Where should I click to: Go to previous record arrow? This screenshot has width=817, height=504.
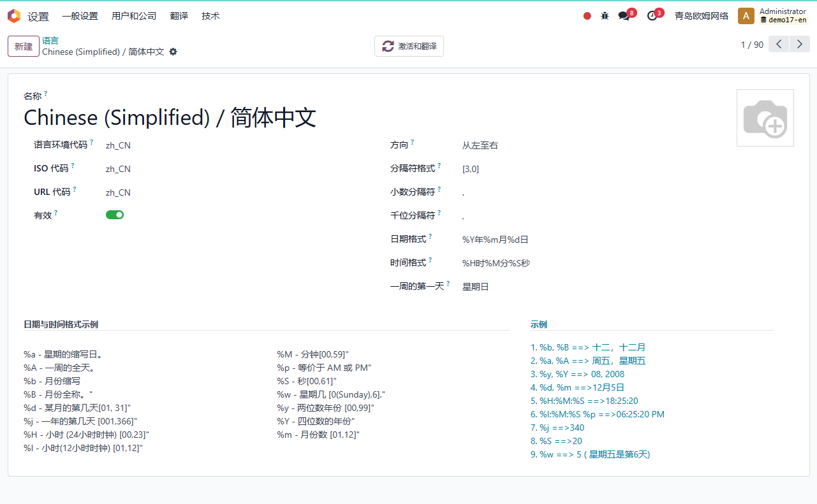tap(779, 45)
